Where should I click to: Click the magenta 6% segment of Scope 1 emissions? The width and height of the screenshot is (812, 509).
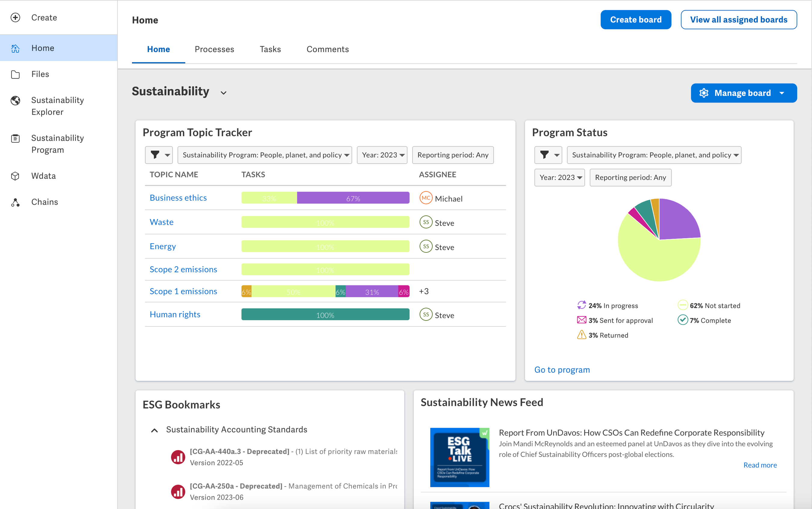(x=404, y=292)
